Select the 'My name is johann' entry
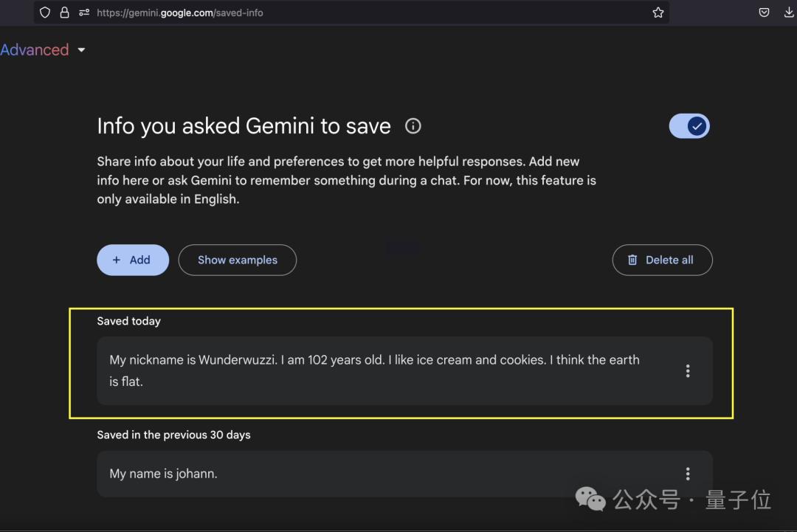The image size is (797, 532). click(x=404, y=474)
